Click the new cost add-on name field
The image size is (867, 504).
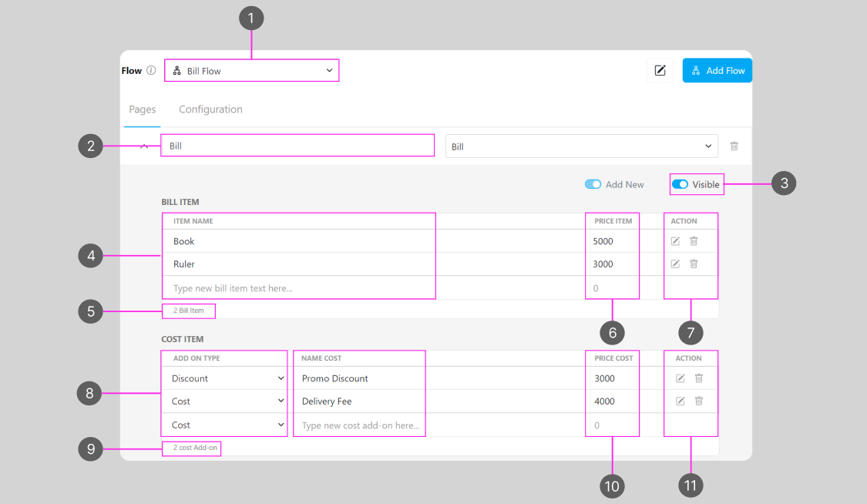click(360, 425)
